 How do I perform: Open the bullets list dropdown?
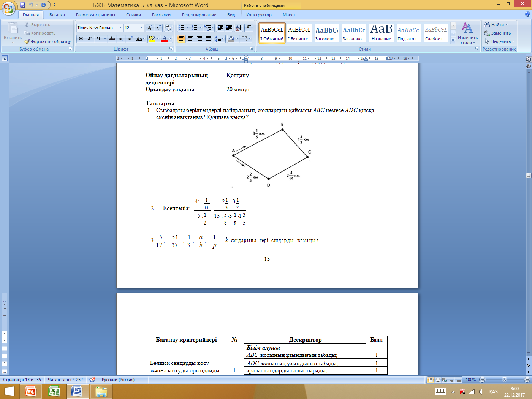pos(188,28)
